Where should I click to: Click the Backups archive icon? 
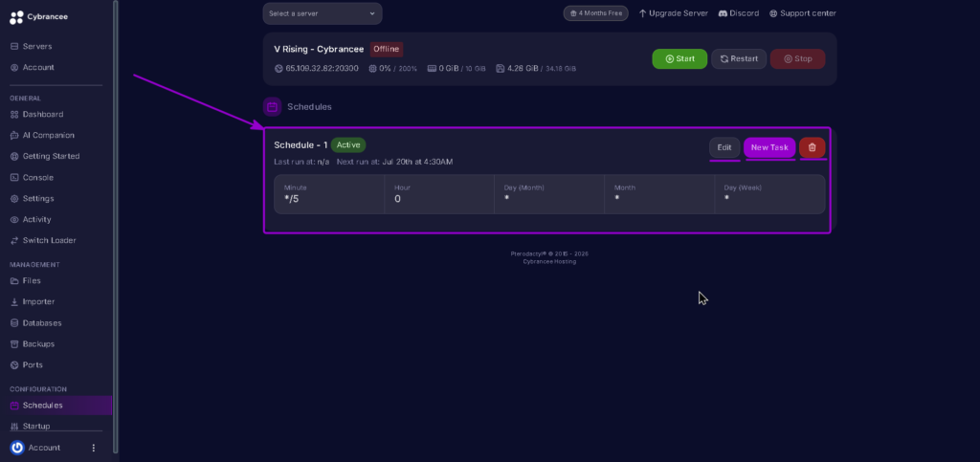[15, 344]
